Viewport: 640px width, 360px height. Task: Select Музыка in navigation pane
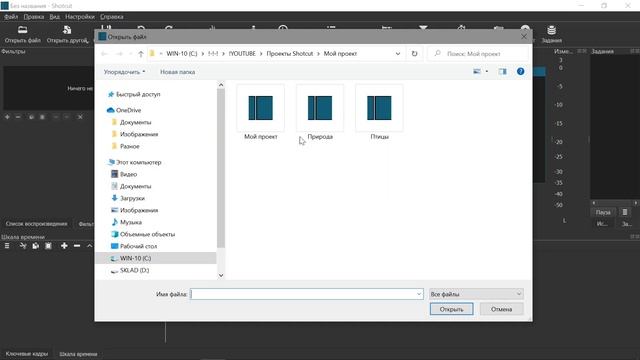pos(127,222)
